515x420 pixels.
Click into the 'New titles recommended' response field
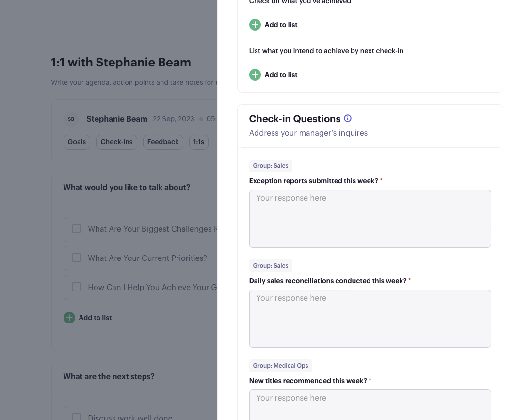tap(370, 404)
